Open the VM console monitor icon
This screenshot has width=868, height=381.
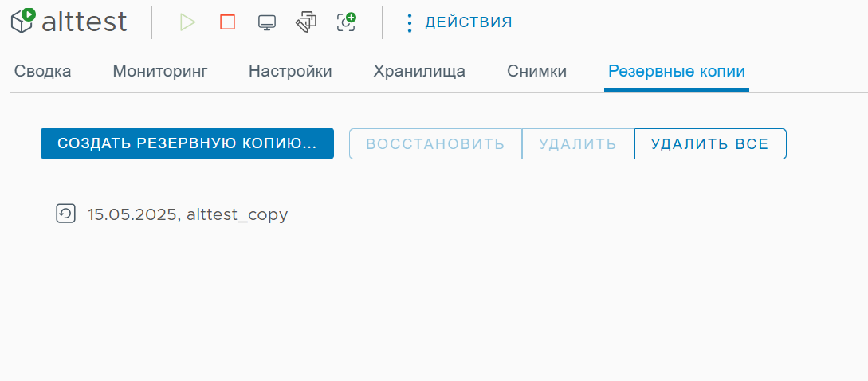coord(267,22)
